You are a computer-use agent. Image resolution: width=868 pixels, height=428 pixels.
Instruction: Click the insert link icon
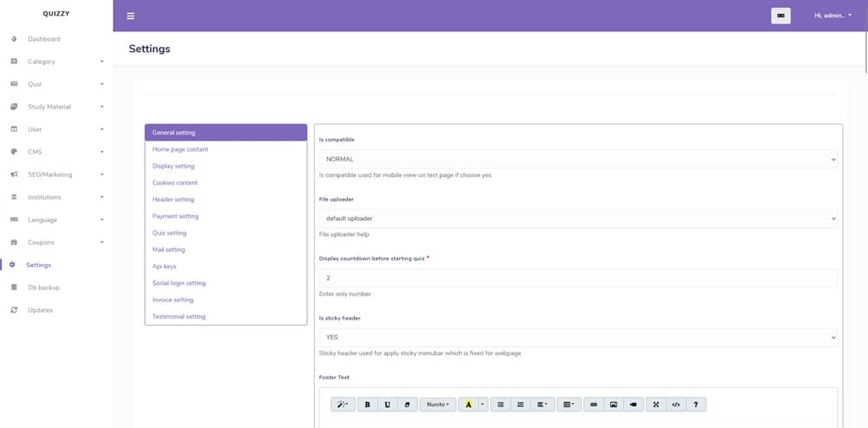click(594, 405)
